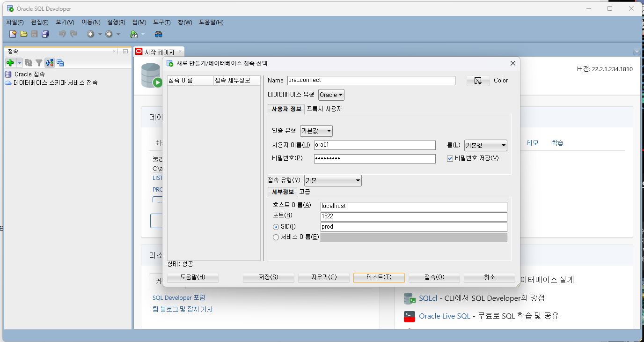Click the New file toolbar icon
644x342 pixels.
coord(13,34)
